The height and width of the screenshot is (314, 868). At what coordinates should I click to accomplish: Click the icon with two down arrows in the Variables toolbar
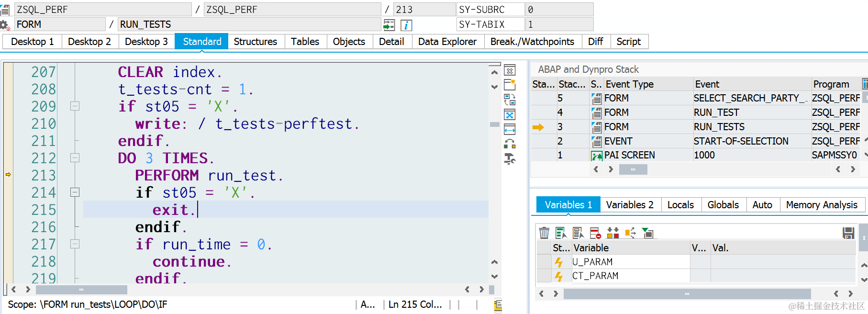point(613,233)
